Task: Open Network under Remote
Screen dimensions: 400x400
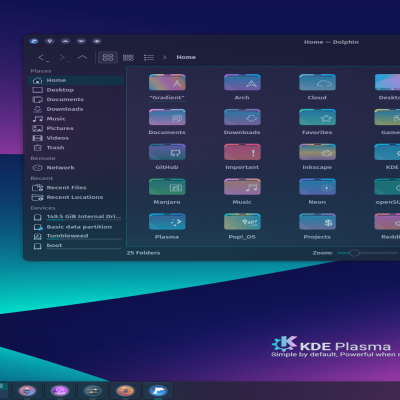Action: click(76, 168)
